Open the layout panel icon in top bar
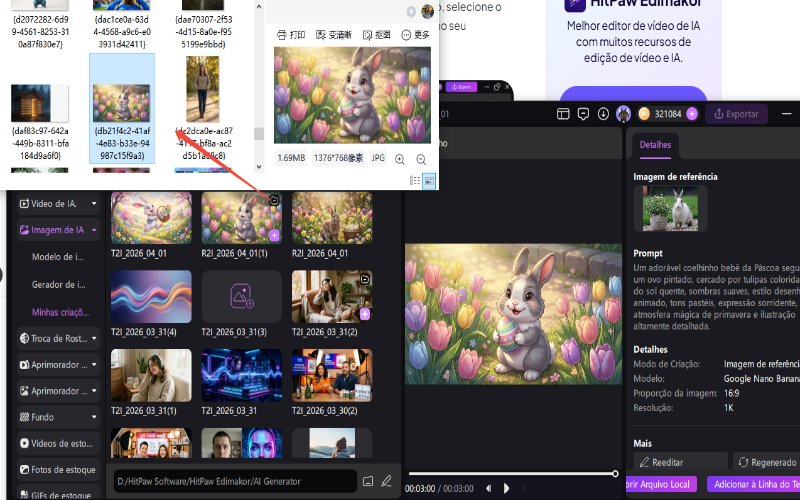800x500 pixels. coord(563,114)
